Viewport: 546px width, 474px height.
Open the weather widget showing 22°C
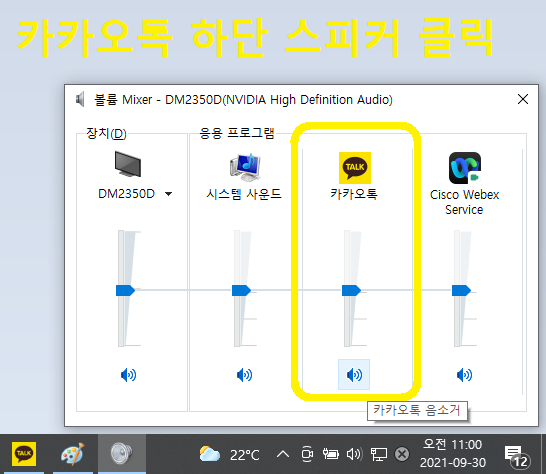(229, 454)
